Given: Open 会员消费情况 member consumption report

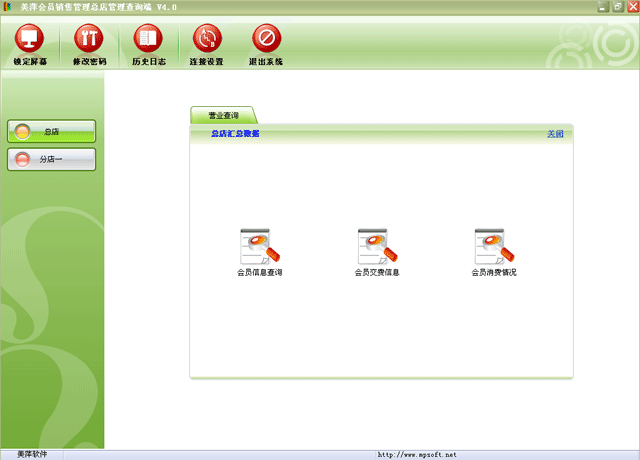Looking at the screenshot, I should coord(494,246).
